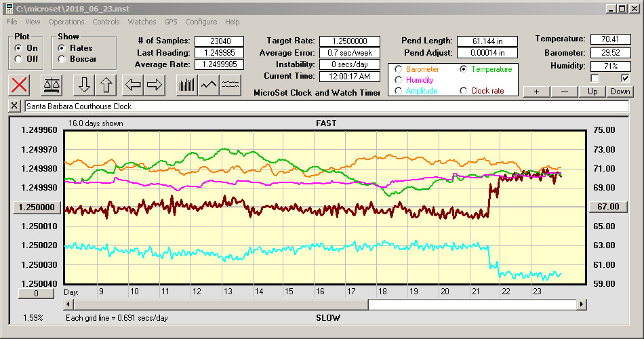This screenshot has height=339, width=644.
Task: Click the Pend Adjust field 0.00014 in
Action: (487, 53)
